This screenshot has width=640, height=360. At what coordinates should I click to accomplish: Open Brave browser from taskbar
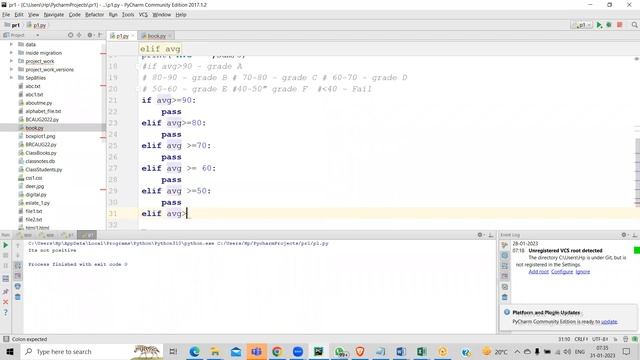(x=360, y=351)
